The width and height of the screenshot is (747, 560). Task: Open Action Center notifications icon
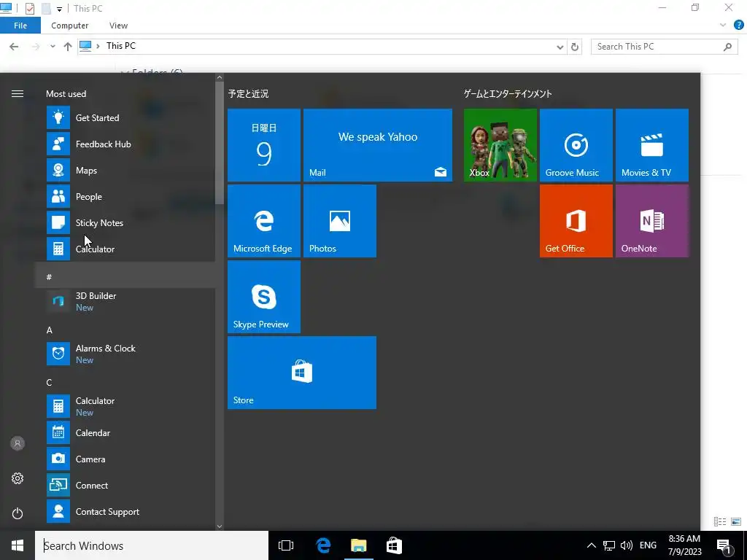click(x=724, y=545)
